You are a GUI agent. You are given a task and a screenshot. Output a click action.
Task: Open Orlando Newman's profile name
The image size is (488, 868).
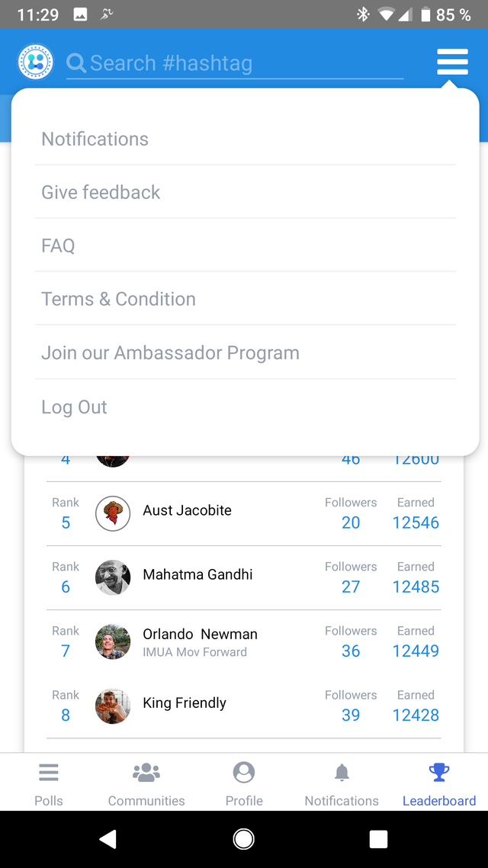click(x=200, y=634)
